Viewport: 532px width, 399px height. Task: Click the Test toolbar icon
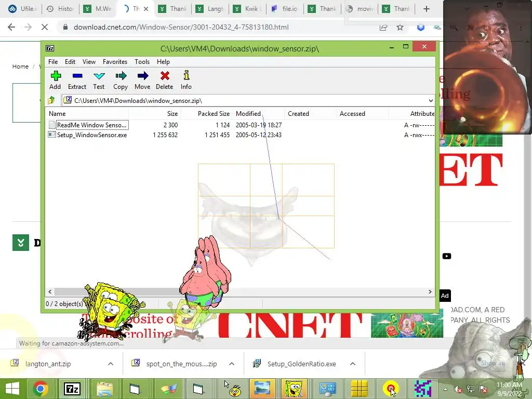pyautogui.click(x=99, y=80)
